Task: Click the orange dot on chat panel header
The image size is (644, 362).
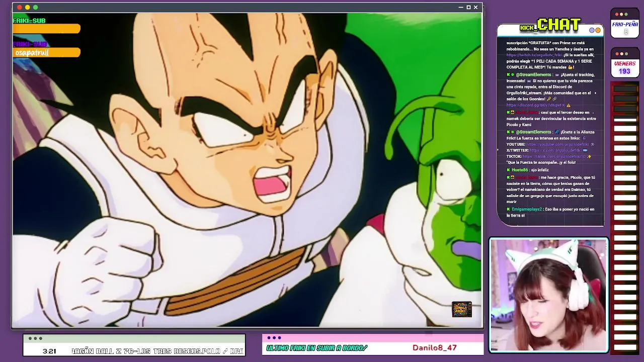Action: tap(598, 30)
